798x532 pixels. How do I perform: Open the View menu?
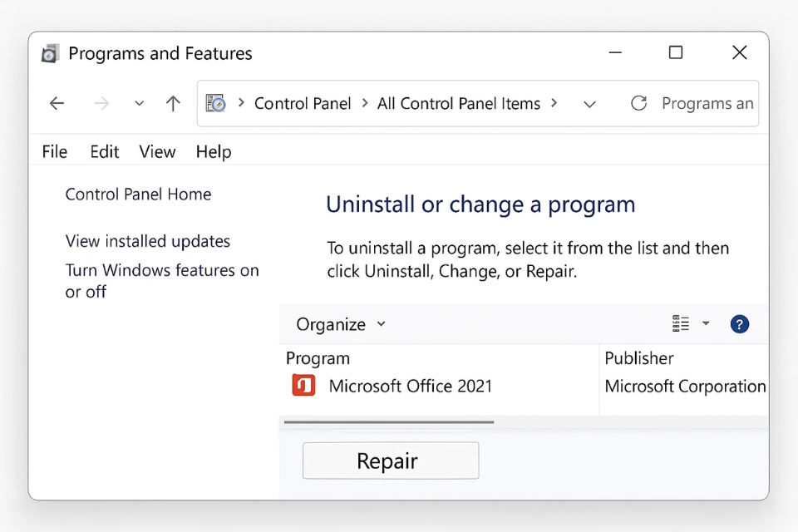coord(157,151)
